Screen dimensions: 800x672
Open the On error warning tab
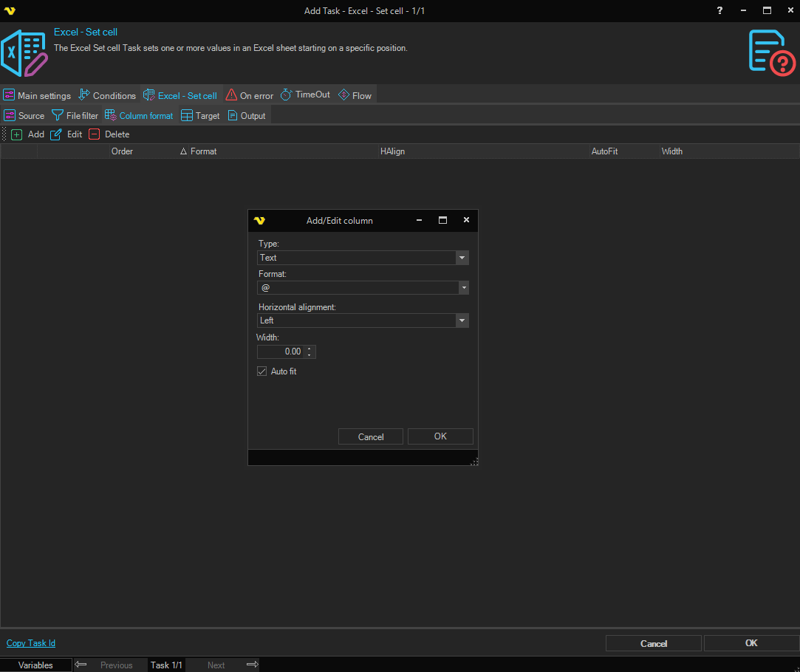[x=249, y=95]
